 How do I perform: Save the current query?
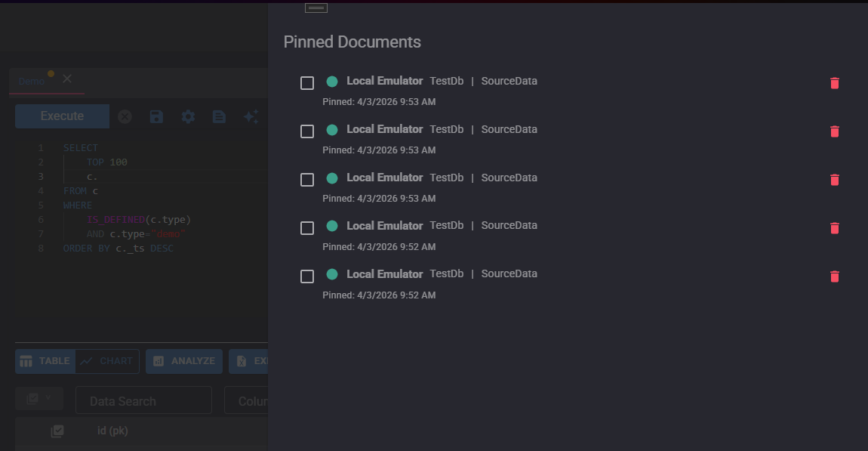[x=156, y=116]
